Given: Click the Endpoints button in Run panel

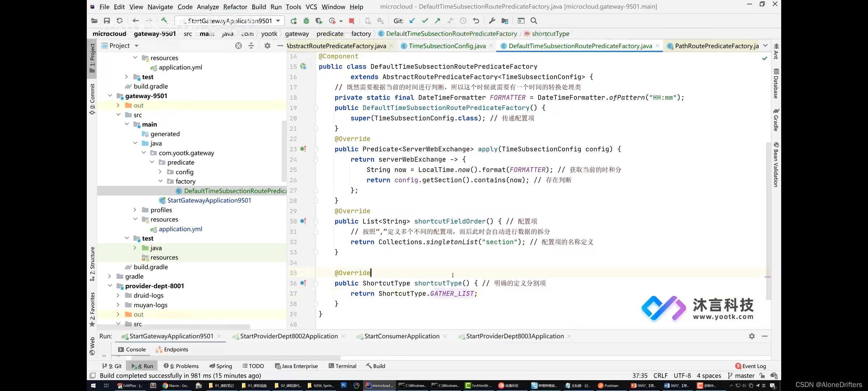Looking at the screenshot, I should click(x=175, y=349).
